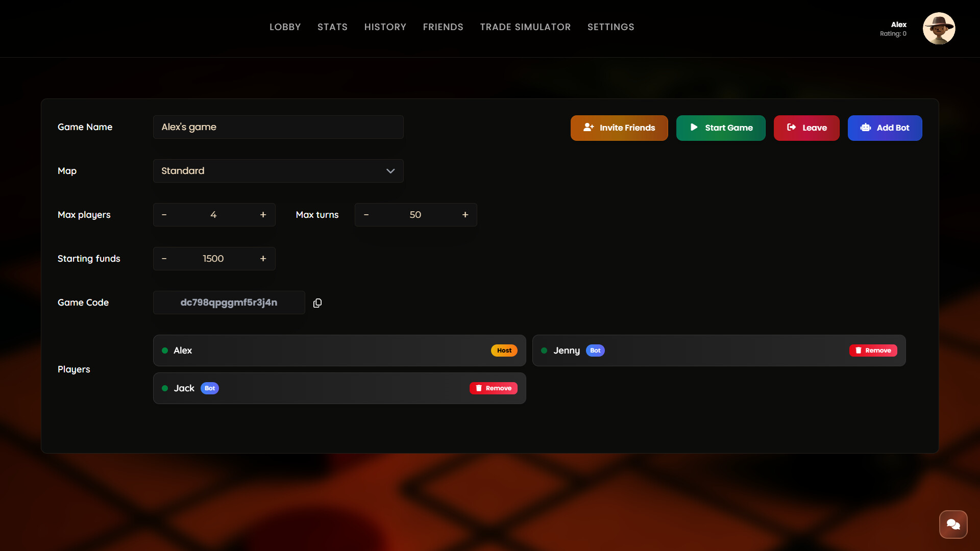Click the play icon on Start Game button
The image size is (980, 551).
pos(693,128)
